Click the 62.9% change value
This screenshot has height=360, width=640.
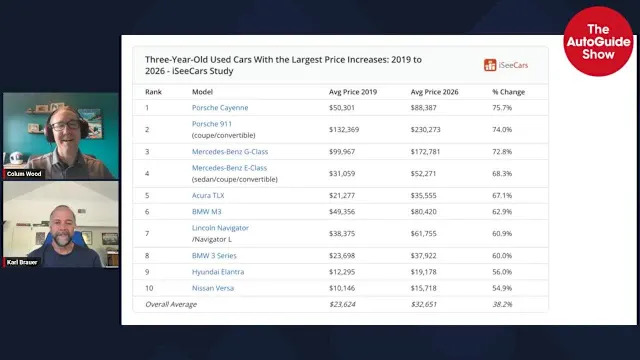(502, 212)
